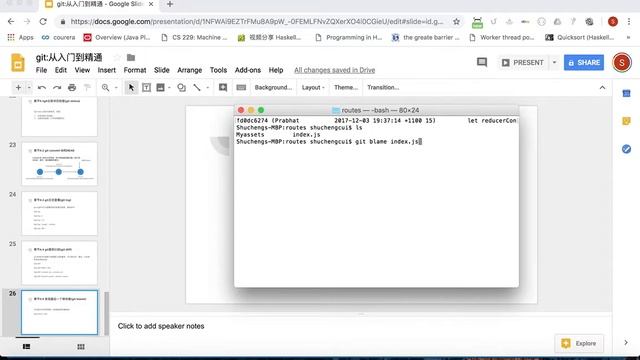Image resolution: width=640 pixels, height=360 pixels.
Task: Click the Insert image icon
Action: point(160,87)
